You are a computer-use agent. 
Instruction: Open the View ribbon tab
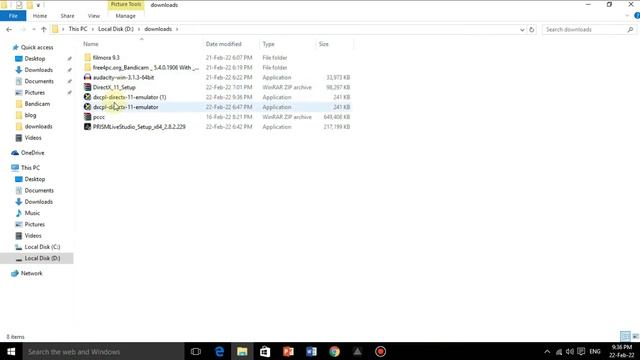pyautogui.click(x=93, y=16)
